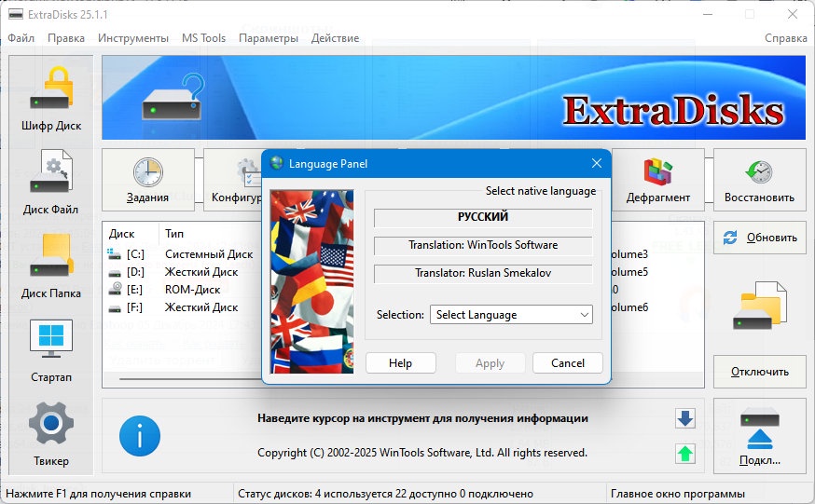This screenshot has height=504, width=815.
Task: Click the Подкл... mount disk button
Action: (759, 436)
